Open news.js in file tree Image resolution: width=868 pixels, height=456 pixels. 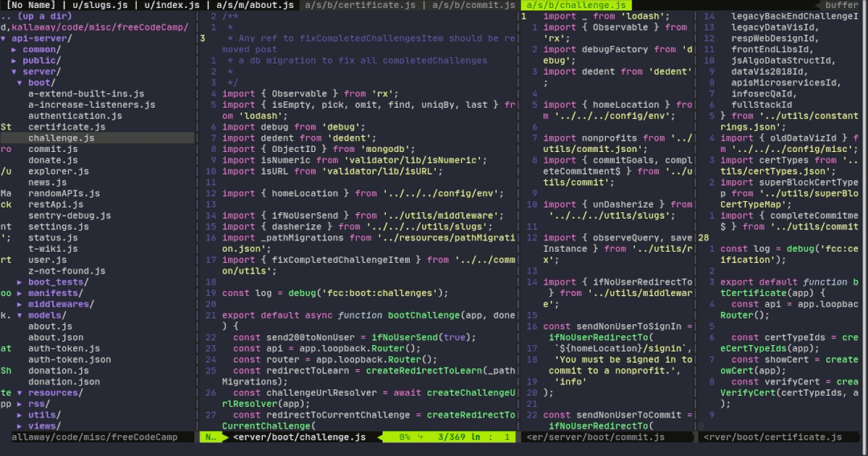pyautogui.click(x=47, y=183)
